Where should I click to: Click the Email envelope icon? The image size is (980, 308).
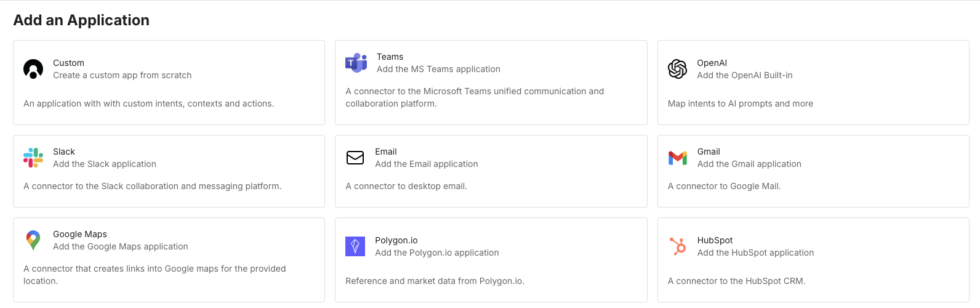click(355, 158)
